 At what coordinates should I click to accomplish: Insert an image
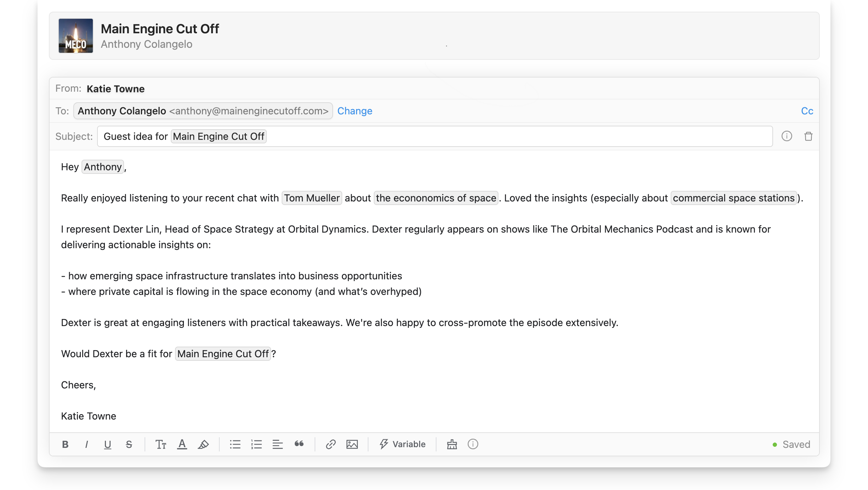(352, 444)
